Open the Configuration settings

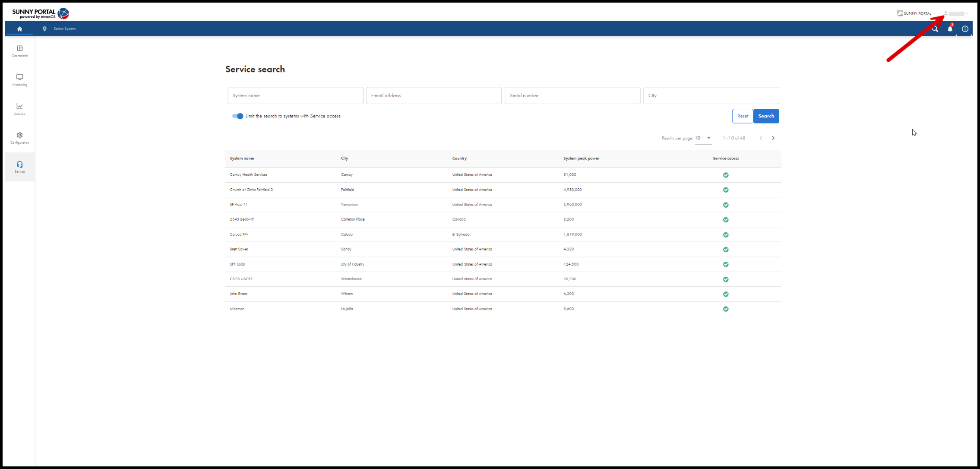19,137
